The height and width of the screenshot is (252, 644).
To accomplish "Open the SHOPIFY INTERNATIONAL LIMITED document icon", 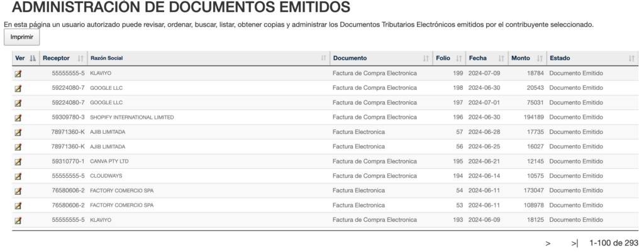I will [18, 118].
